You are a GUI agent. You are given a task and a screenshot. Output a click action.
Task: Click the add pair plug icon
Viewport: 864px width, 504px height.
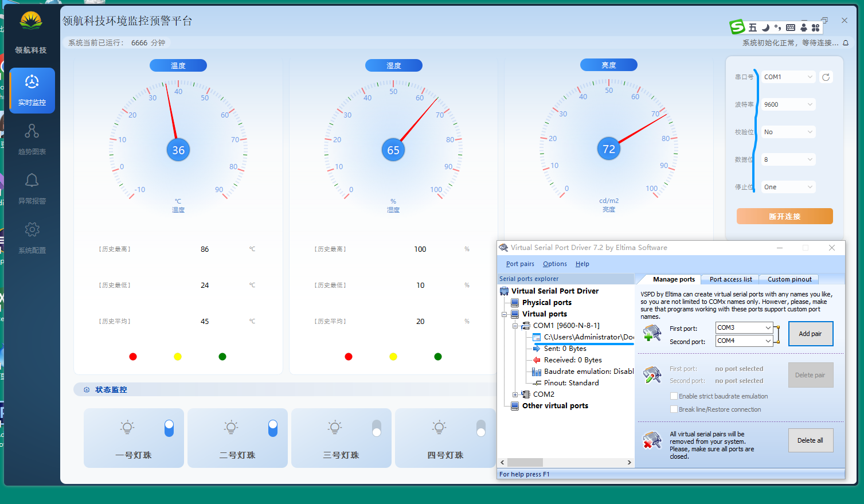(x=652, y=334)
